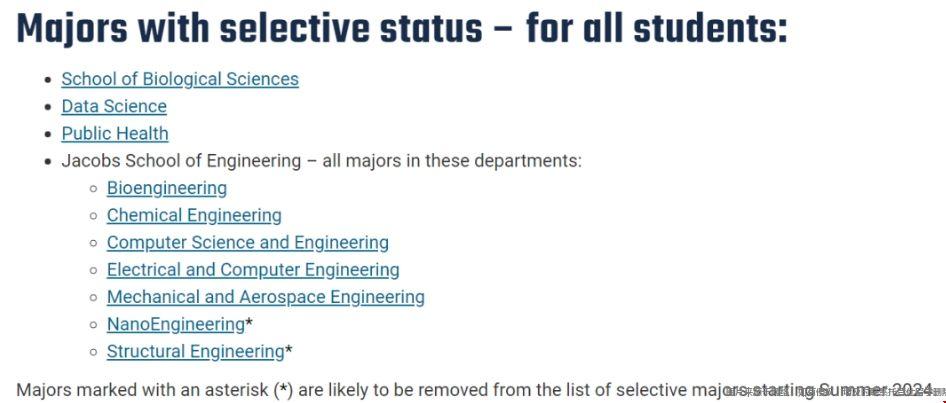Screen dimensions: 946x403
Task: Click the hollow bullet before Chemical Engineering
Action: coord(94,217)
